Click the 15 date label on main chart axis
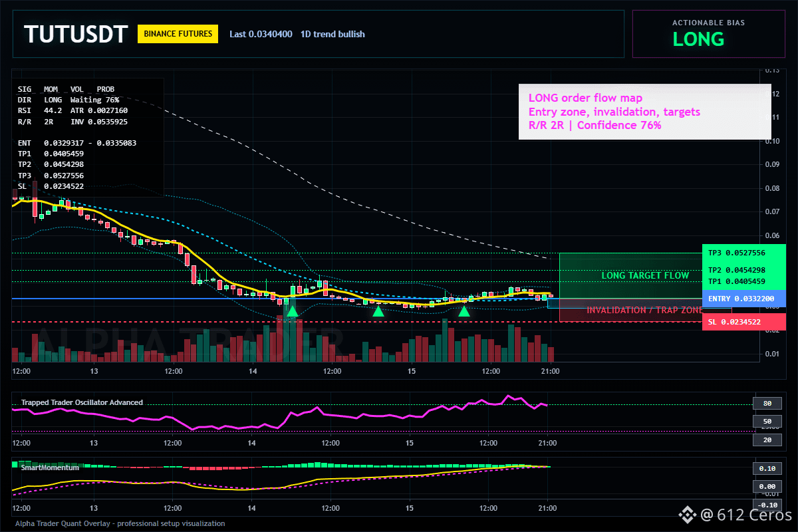The image size is (798, 532). [412, 370]
